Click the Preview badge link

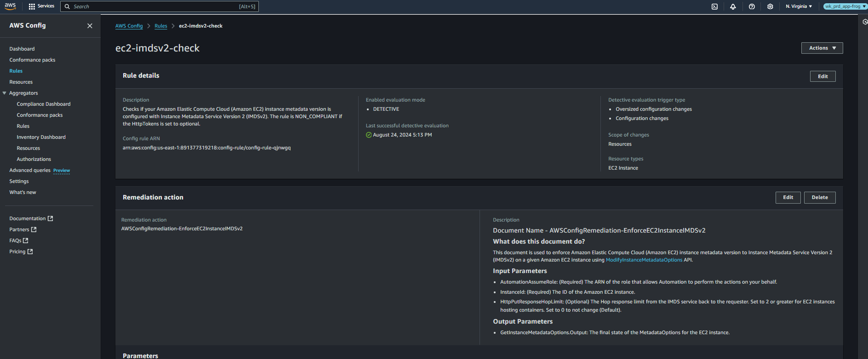tap(62, 171)
